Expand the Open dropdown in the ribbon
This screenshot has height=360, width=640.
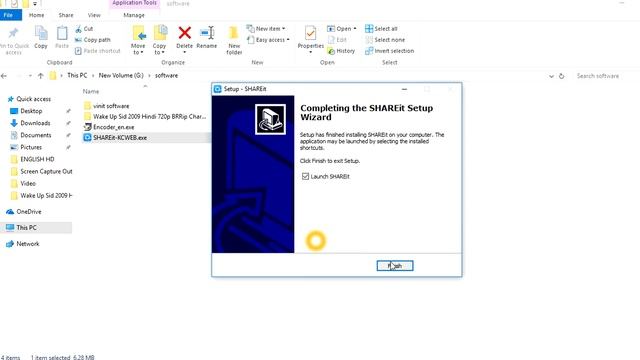342,29
